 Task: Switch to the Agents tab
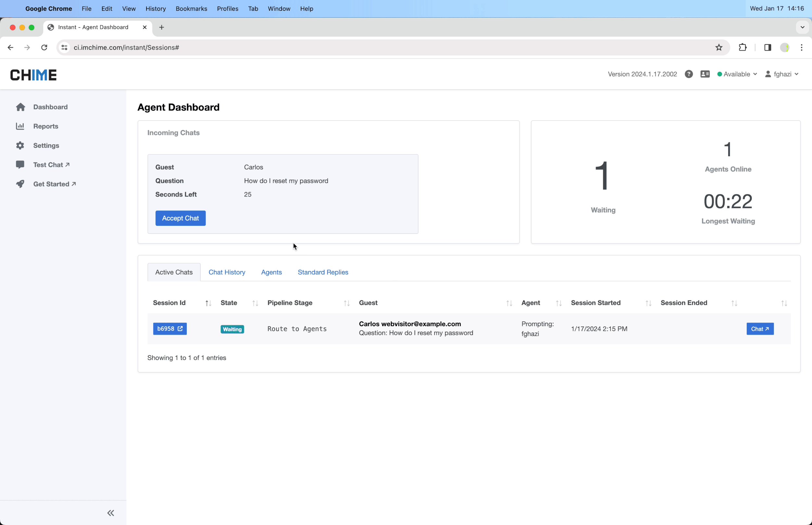pyautogui.click(x=271, y=272)
